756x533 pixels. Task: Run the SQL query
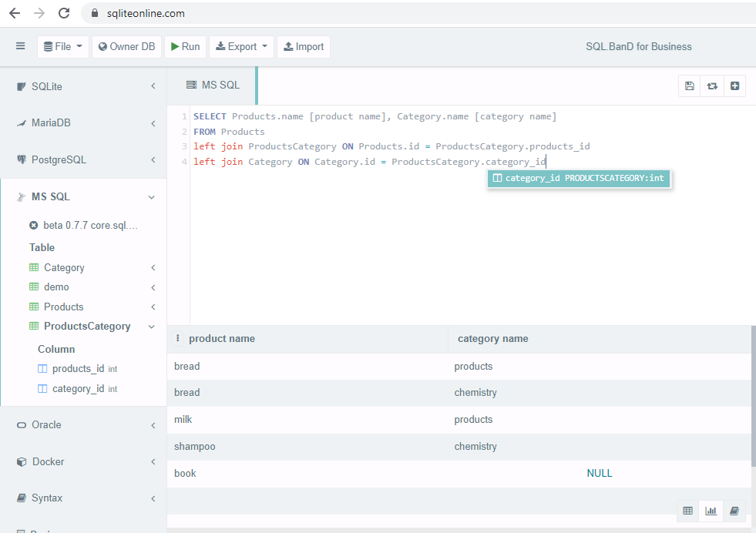[x=185, y=46]
